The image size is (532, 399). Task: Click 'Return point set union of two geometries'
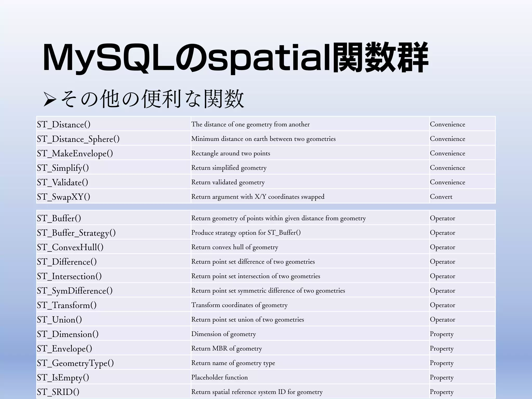pos(248,320)
